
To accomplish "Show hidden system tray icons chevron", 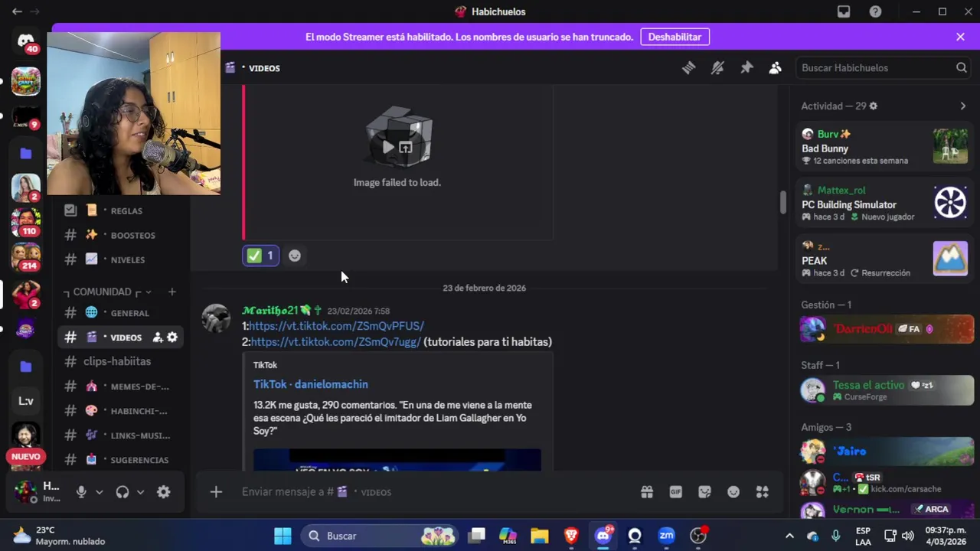I will point(789,536).
